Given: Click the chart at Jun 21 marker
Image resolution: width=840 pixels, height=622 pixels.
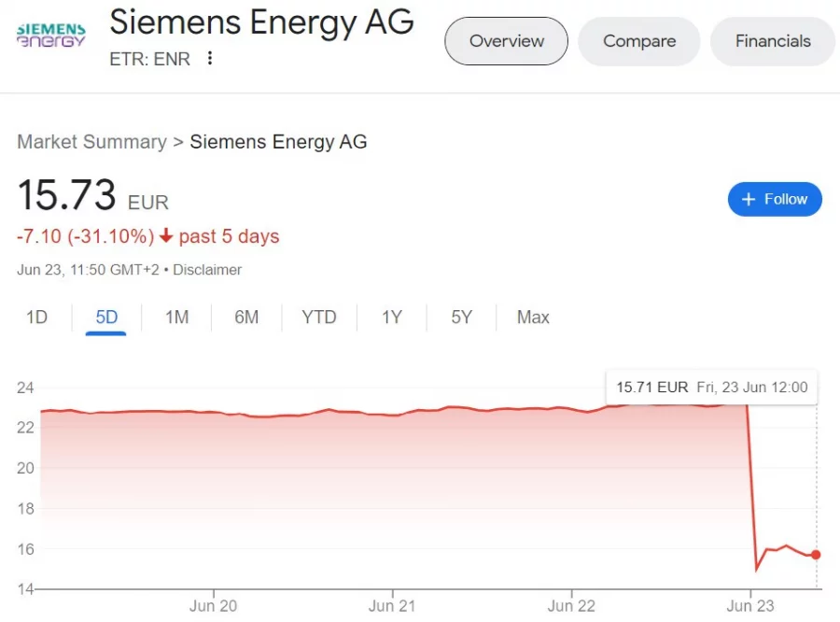Looking at the screenshot, I should [x=392, y=605].
